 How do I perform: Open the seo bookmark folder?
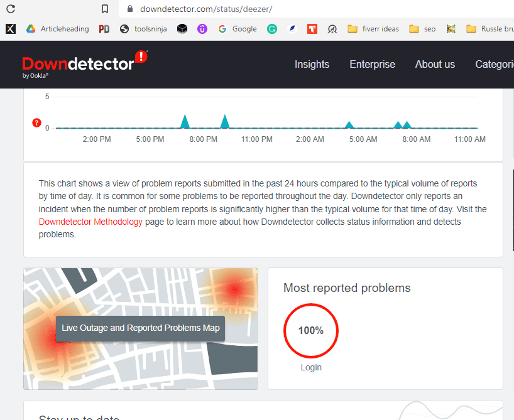click(422, 29)
